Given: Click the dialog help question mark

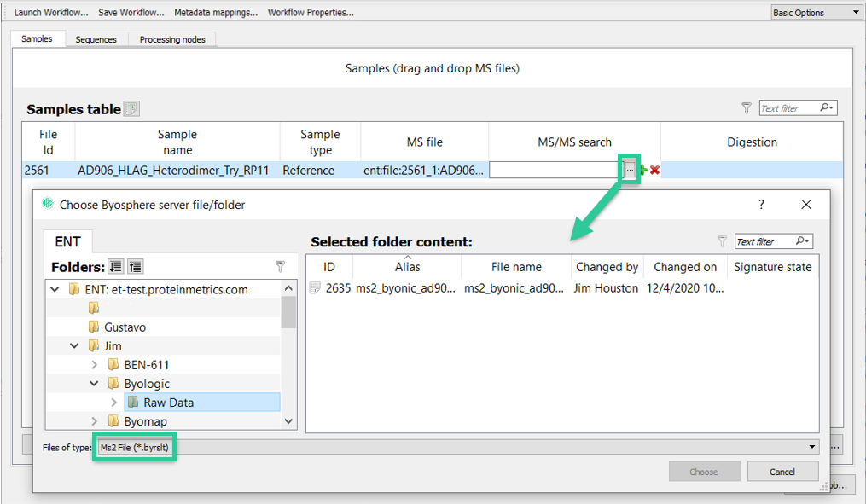Looking at the screenshot, I should click(x=761, y=205).
